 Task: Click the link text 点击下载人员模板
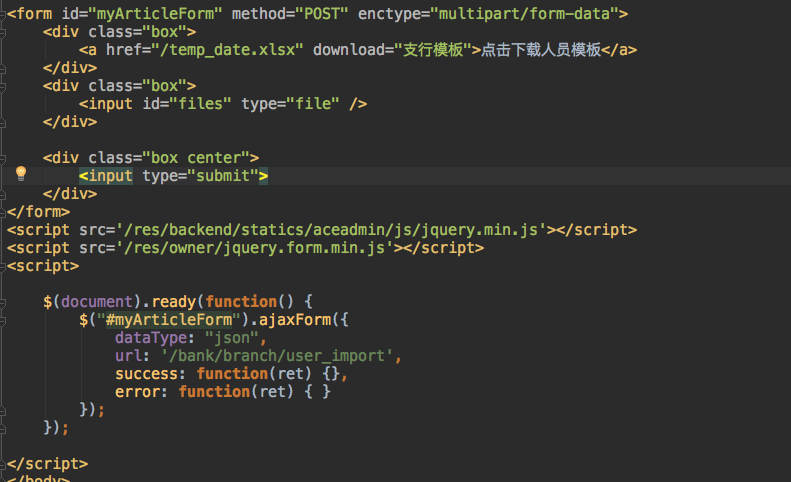541,49
